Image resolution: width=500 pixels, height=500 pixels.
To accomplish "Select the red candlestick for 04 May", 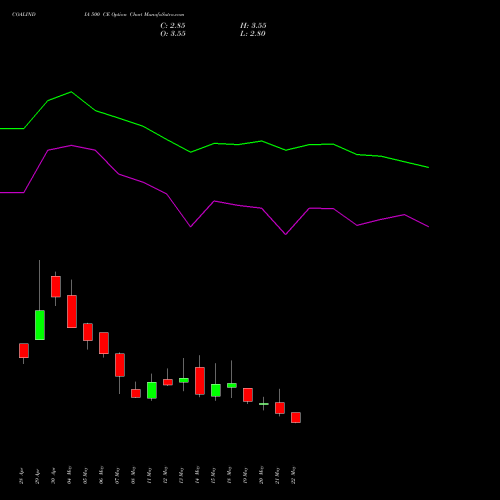I will point(72,311).
